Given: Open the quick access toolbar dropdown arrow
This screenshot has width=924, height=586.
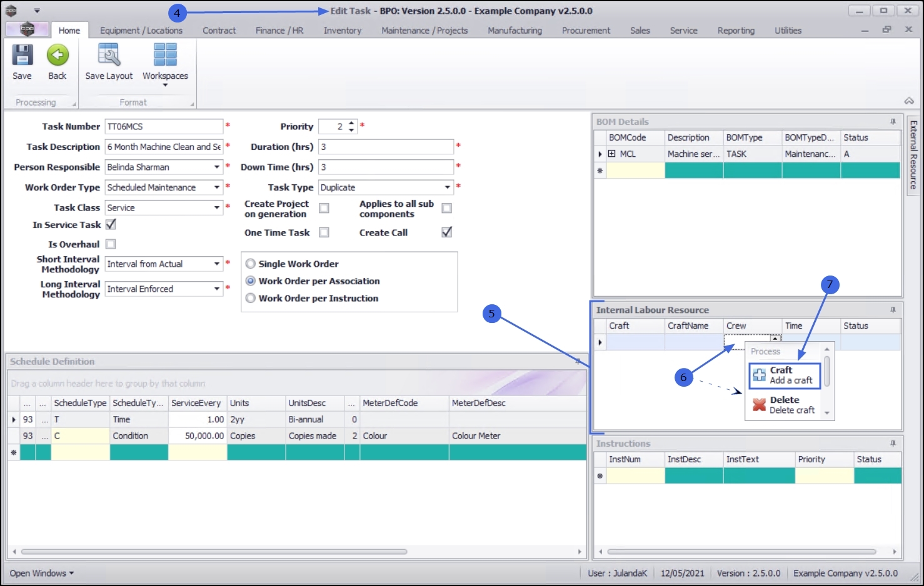Looking at the screenshot, I should (37, 11).
